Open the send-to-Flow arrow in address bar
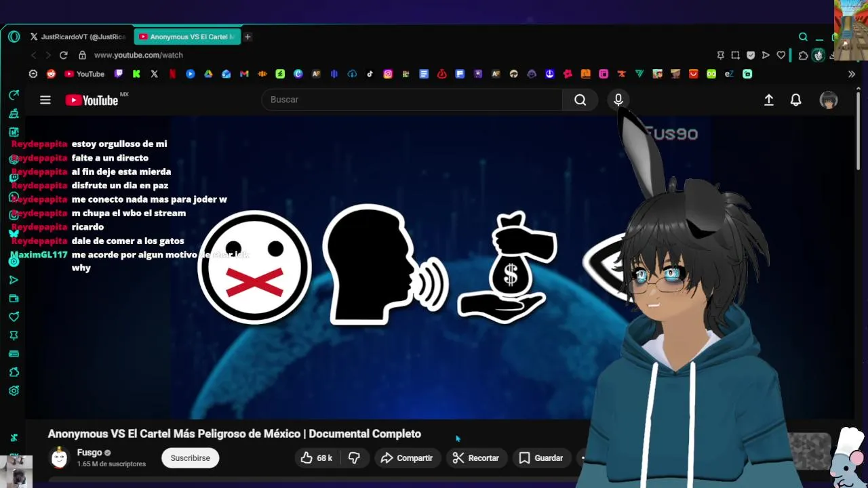The image size is (868, 488). pos(766,55)
